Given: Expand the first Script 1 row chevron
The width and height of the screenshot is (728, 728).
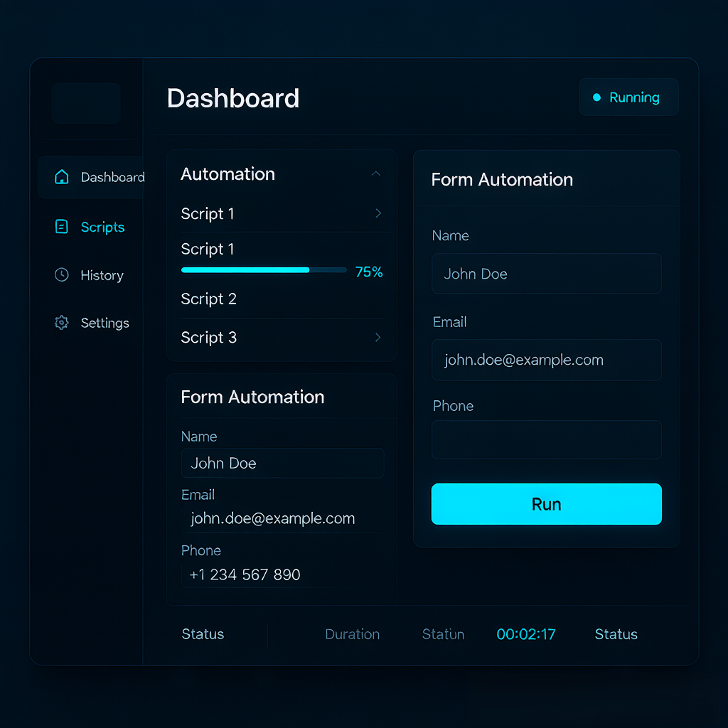Looking at the screenshot, I should pos(378,213).
